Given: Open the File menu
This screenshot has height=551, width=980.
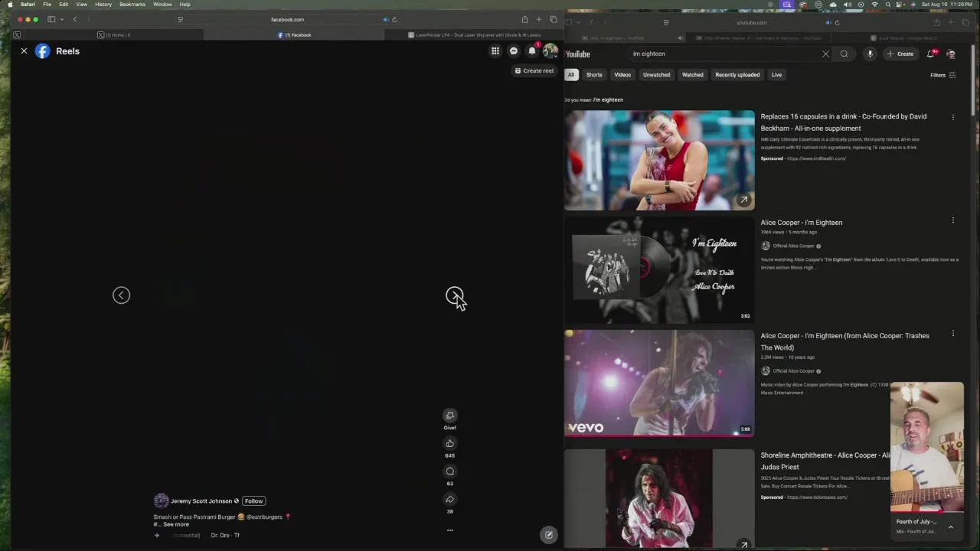Looking at the screenshot, I should tap(47, 5).
